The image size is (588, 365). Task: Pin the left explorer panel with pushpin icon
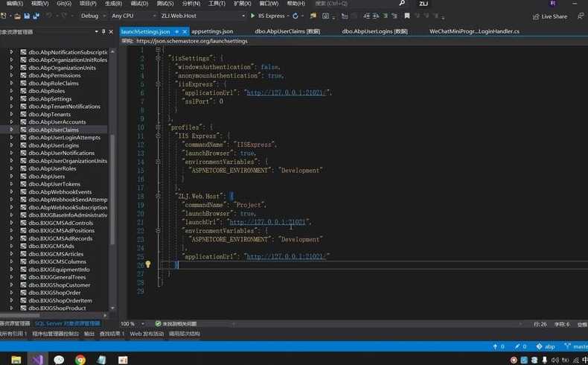103,32
